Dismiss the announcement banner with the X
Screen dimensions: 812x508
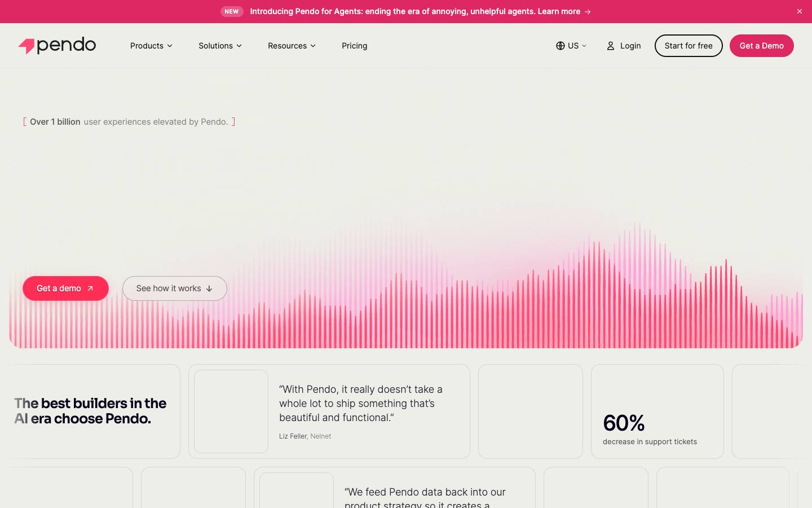pyautogui.click(x=800, y=11)
